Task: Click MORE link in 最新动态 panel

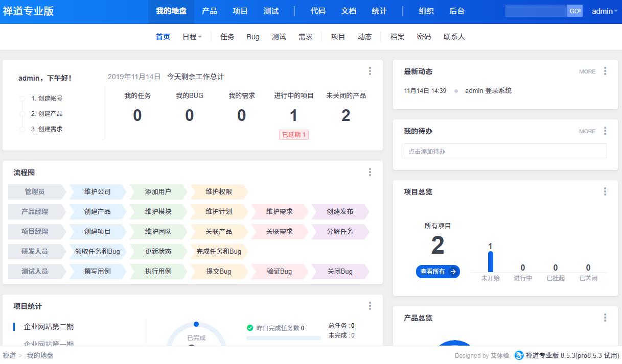Action: (587, 71)
